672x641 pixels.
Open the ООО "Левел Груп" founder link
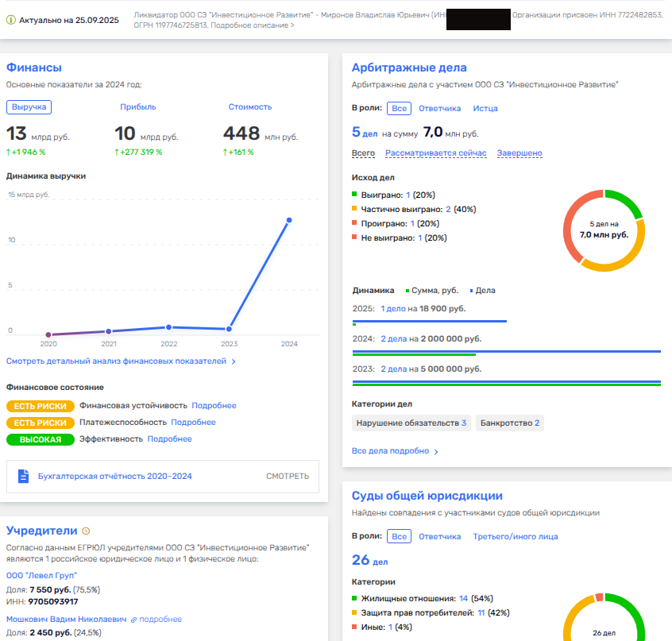42,576
